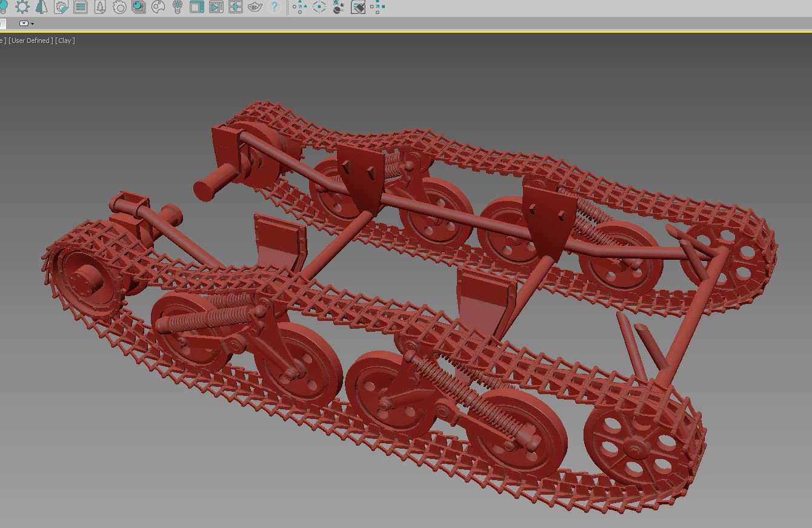Click the list panel icon

[80, 7]
